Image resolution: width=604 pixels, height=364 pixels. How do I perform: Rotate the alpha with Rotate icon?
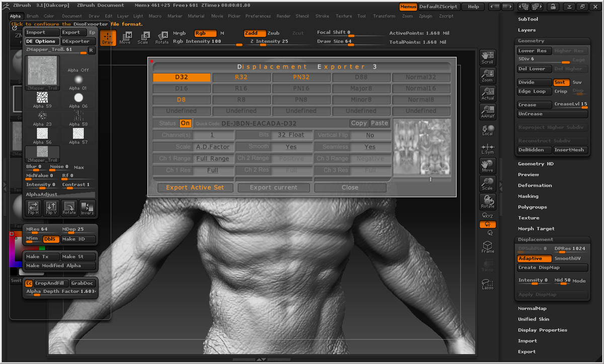tap(69, 207)
